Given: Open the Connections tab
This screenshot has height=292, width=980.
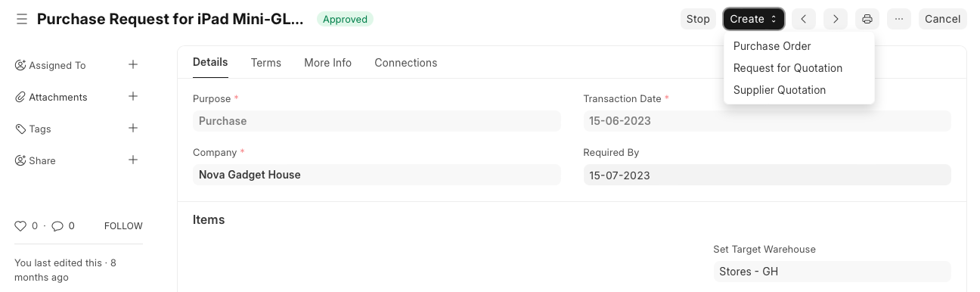Looking at the screenshot, I should [x=406, y=63].
